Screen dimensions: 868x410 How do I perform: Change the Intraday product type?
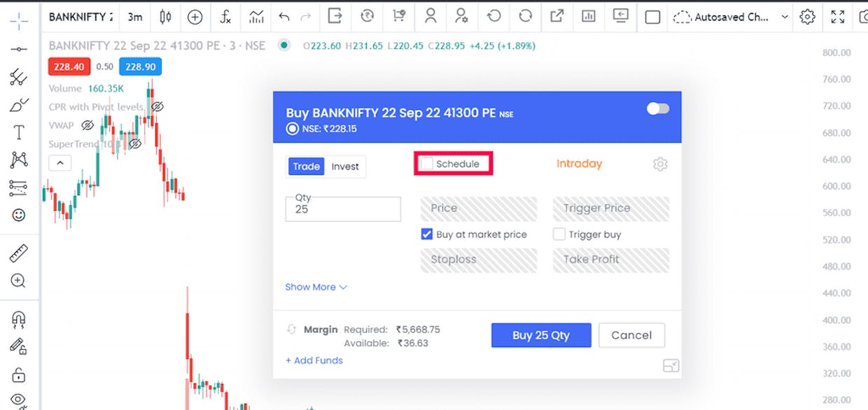click(x=579, y=164)
